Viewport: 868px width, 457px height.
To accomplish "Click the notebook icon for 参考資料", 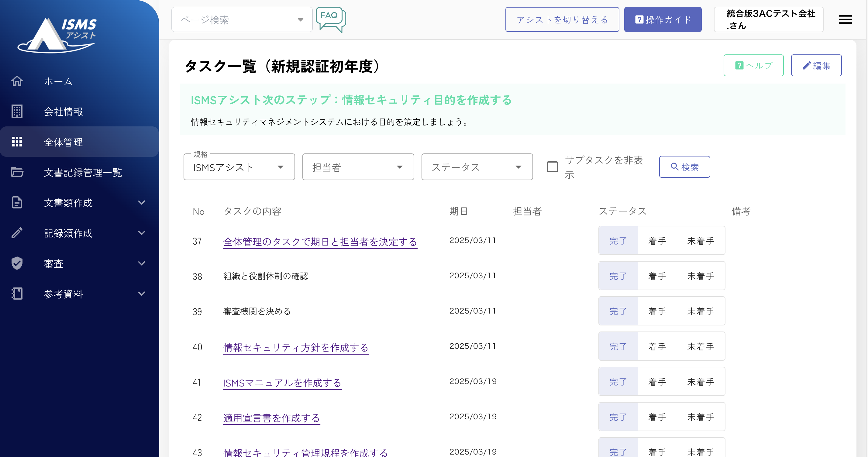I will coord(17,294).
